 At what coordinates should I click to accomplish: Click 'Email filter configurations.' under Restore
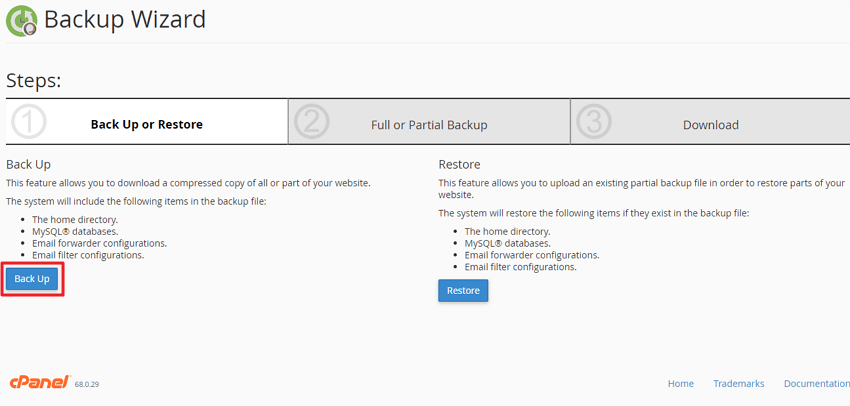[520, 267]
